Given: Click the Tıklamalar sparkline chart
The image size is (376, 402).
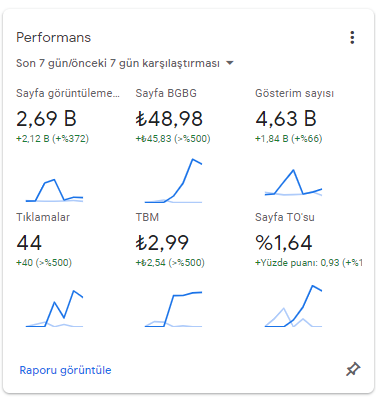Looking at the screenshot, I should (x=54, y=309).
